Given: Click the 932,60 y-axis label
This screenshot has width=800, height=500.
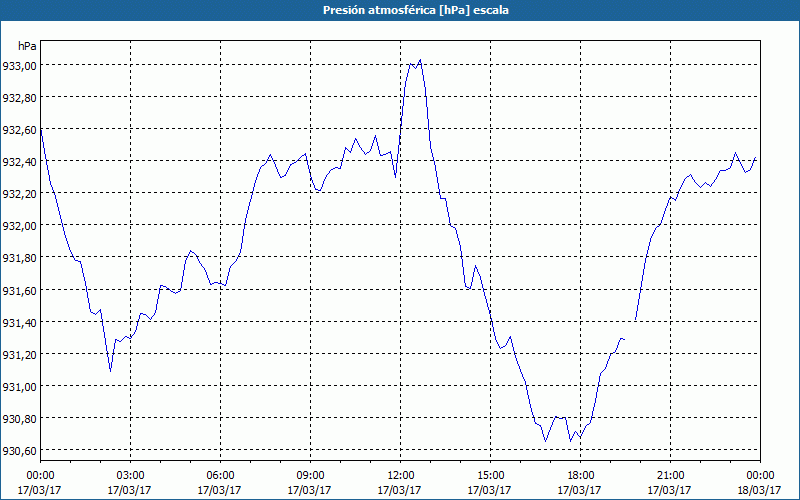Looking at the screenshot, I should click(x=19, y=130).
